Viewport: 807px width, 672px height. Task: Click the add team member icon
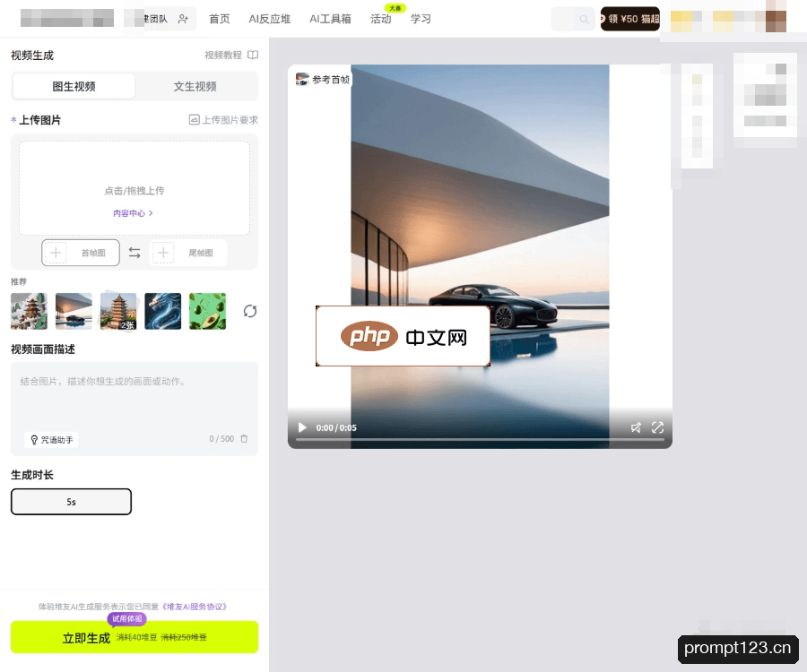(x=183, y=19)
